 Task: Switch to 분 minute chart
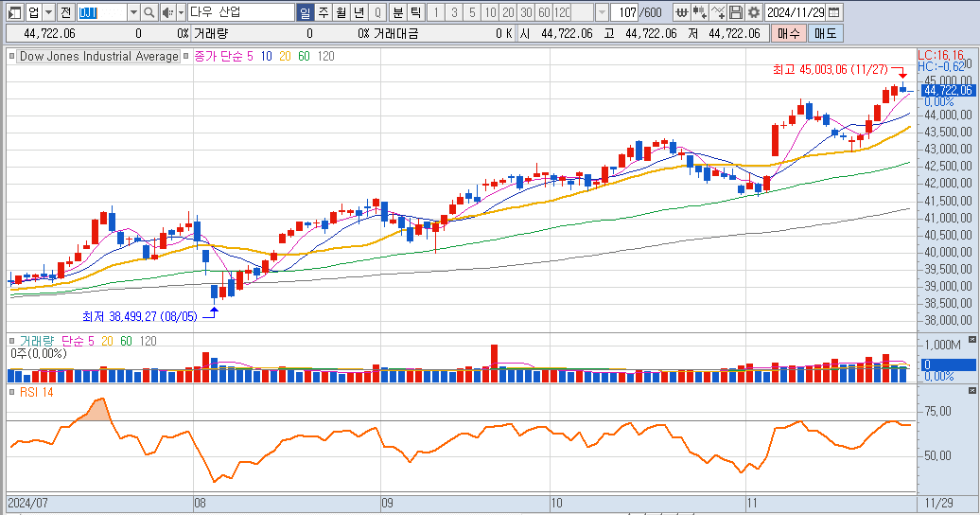click(398, 12)
